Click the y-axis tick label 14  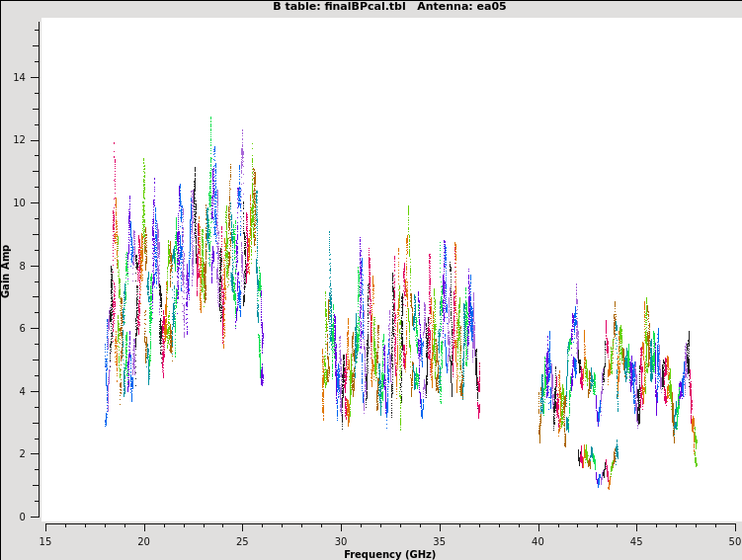(x=21, y=78)
